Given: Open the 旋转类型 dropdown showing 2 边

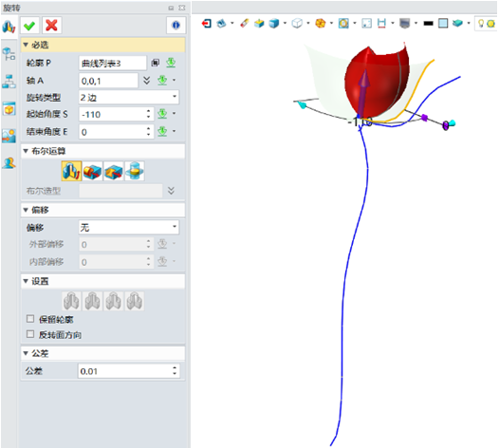Looking at the screenshot, I should click(129, 97).
